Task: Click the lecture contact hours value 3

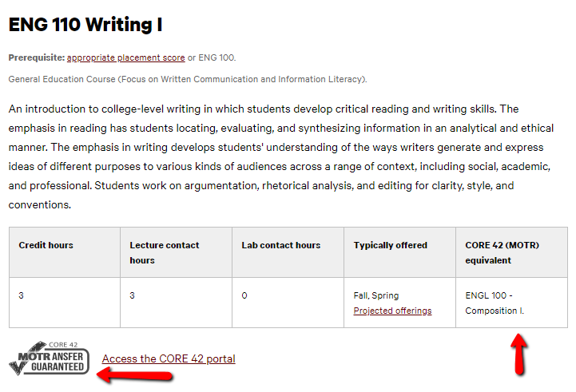Action: 133,295
